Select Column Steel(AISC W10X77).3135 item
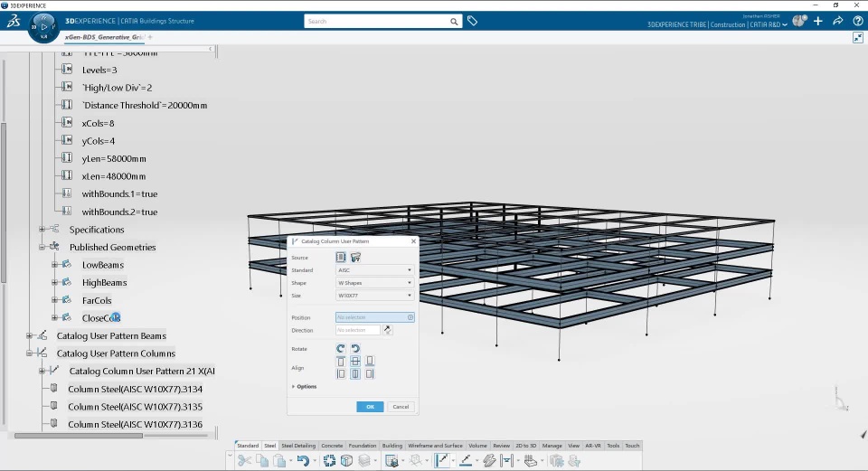The width and height of the screenshot is (868, 471). coord(135,406)
